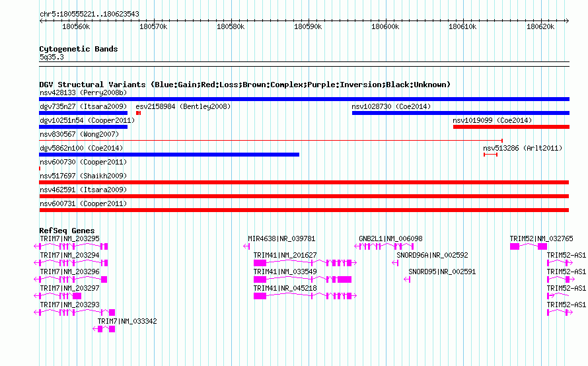Click the red bar under nsv1019099 (Coe2014)
Screen dimensions: 588x366
pyautogui.click(x=511, y=127)
